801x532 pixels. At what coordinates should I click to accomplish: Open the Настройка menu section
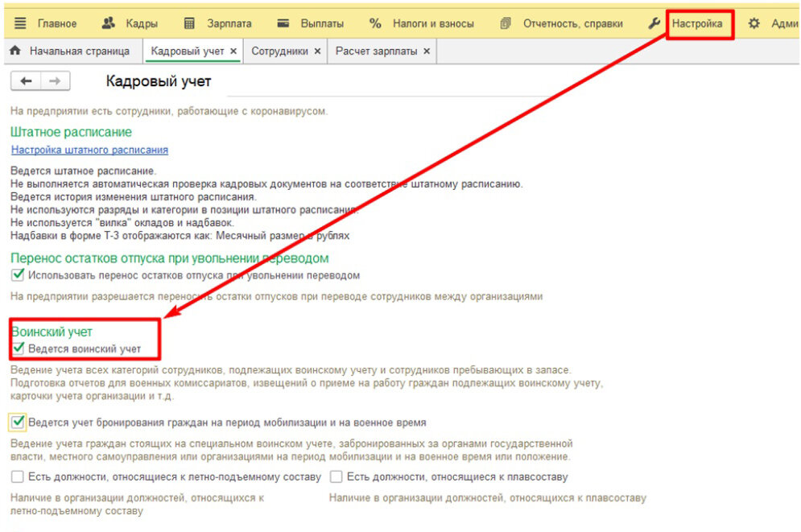coord(697,23)
